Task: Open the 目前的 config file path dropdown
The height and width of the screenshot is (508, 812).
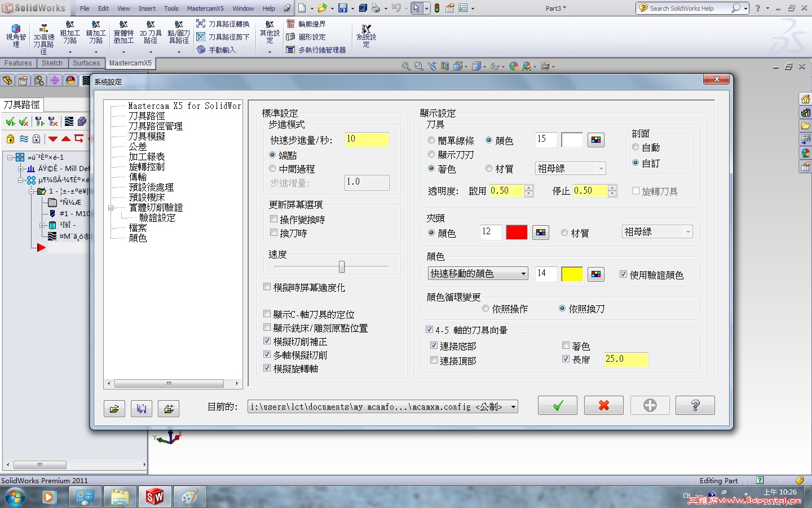Action: [x=383, y=406]
